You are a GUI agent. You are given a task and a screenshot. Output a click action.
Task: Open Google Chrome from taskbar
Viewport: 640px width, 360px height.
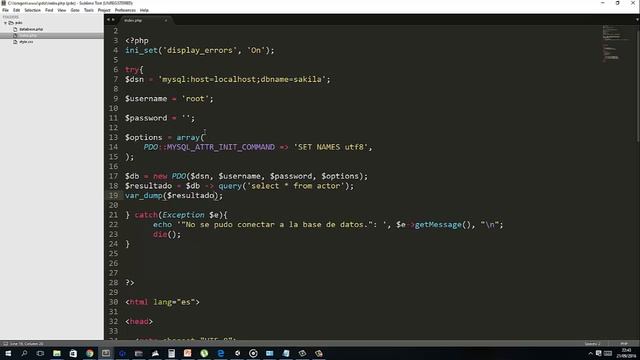89,353
